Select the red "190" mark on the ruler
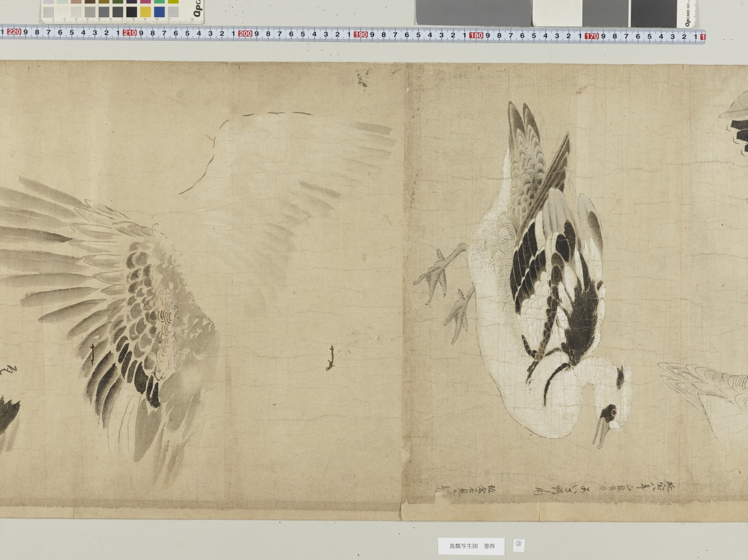The height and width of the screenshot is (560, 748). 361,35
